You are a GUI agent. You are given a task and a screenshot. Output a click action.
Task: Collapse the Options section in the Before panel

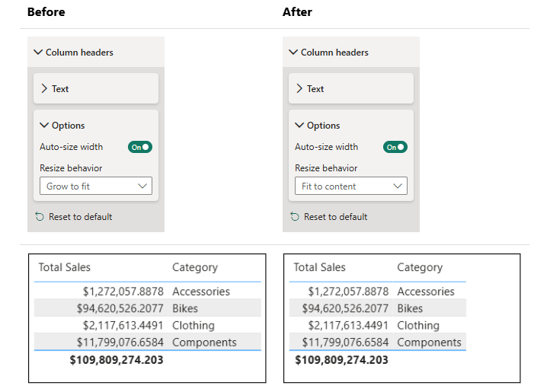pos(44,126)
